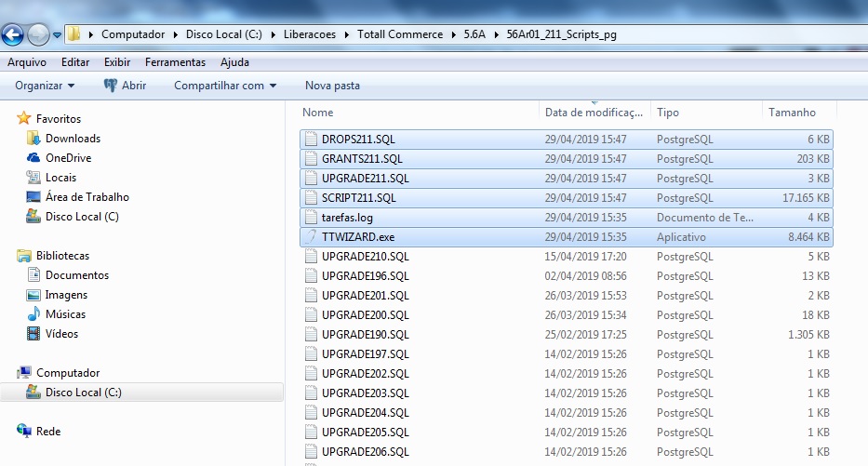The width and height of the screenshot is (868, 466).
Task: Click the Abrir button with PostgreSQL elephant
Action: 125,86
